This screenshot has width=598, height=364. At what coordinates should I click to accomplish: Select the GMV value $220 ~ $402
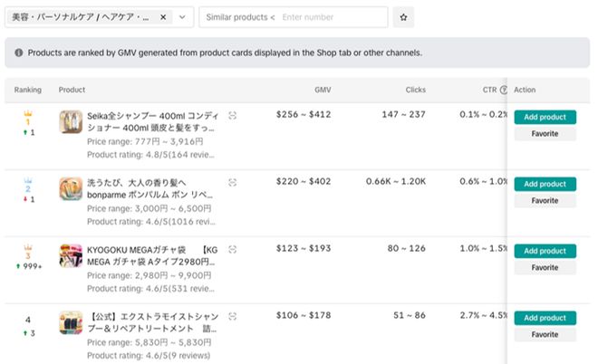[x=304, y=181]
